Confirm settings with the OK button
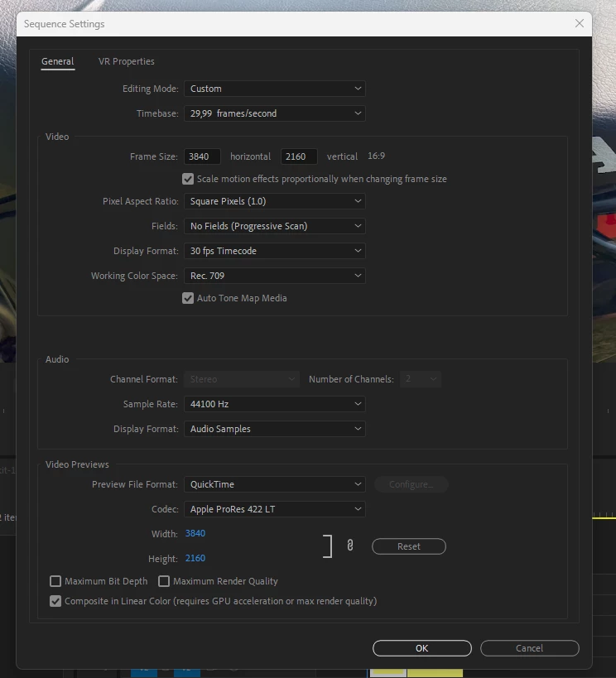The height and width of the screenshot is (678, 616). pos(422,648)
